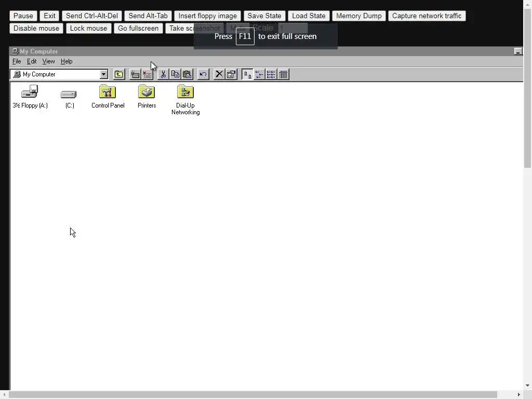Select the 3½ Floppy (A:) drive
This screenshot has height=399, width=532.
click(x=30, y=97)
